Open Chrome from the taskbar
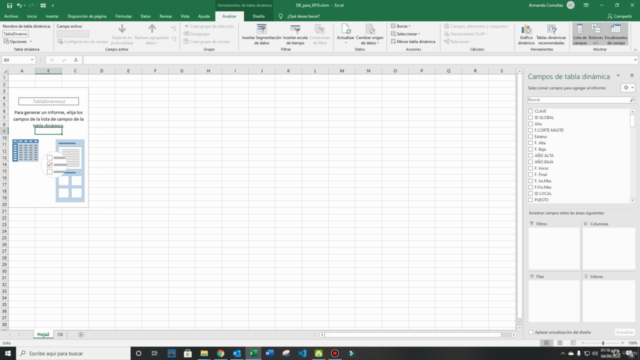This screenshot has height=360, width=640. tap(220, 353)
